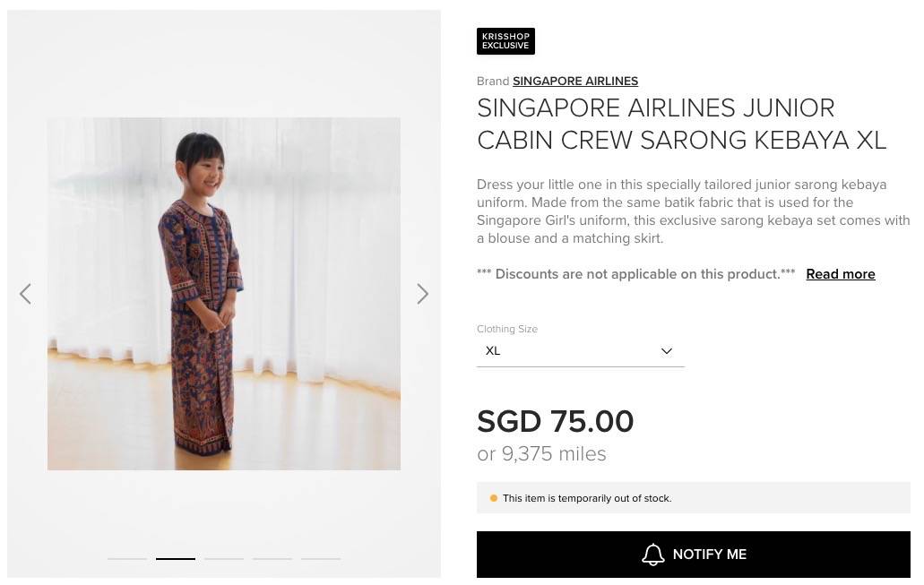
Task: Select the highlighted second carousel indicator
Action: (176, 558)
